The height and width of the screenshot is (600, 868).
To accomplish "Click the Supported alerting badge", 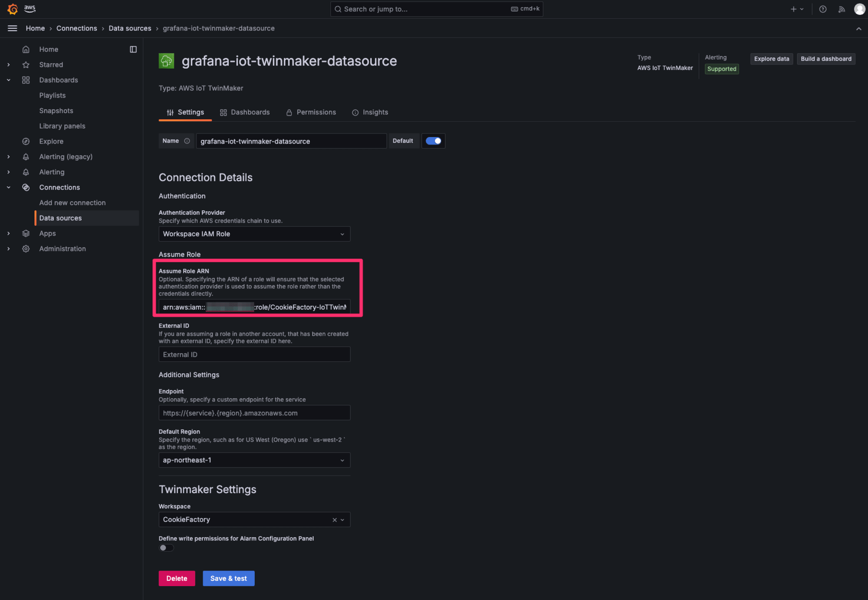I will pyautogui.click(x=722, y=69).
